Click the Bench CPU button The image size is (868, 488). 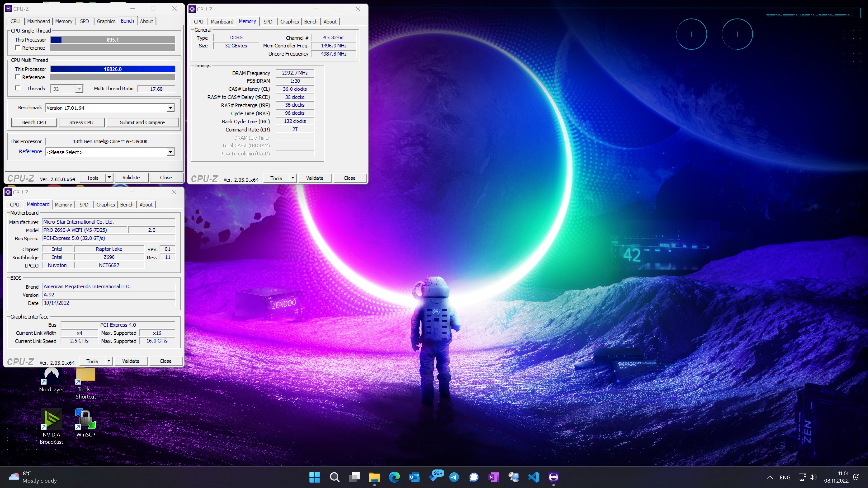pyautogui.click(x=34, y=122)
